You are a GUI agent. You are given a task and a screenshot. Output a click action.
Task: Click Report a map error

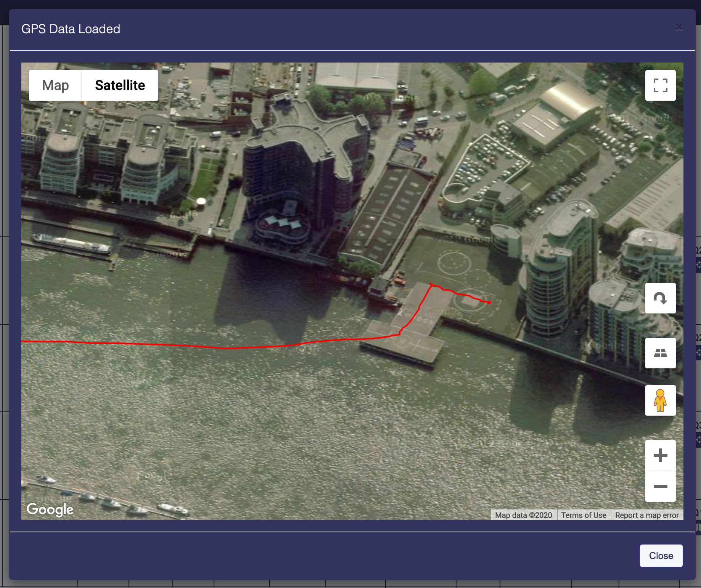(647, 515)
